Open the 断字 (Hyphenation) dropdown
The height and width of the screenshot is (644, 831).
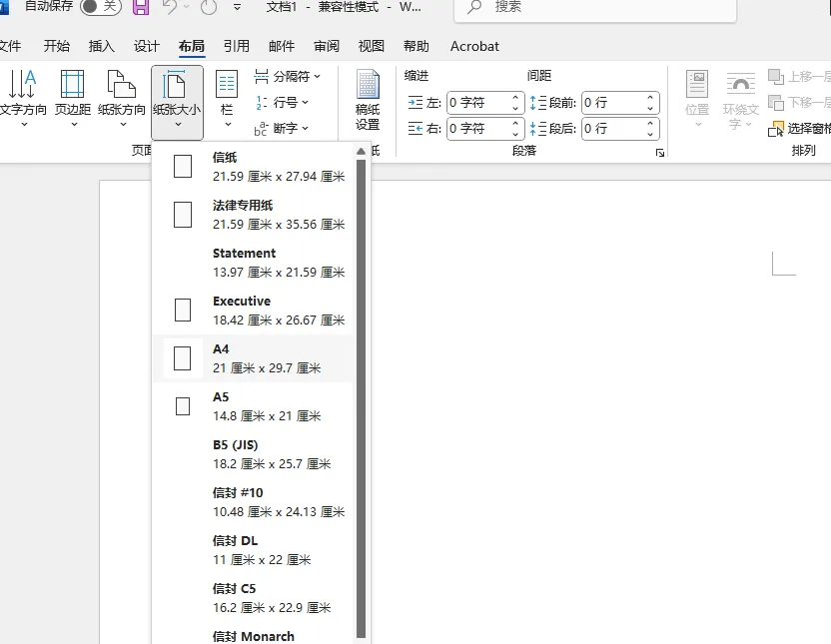click(283, 128)
